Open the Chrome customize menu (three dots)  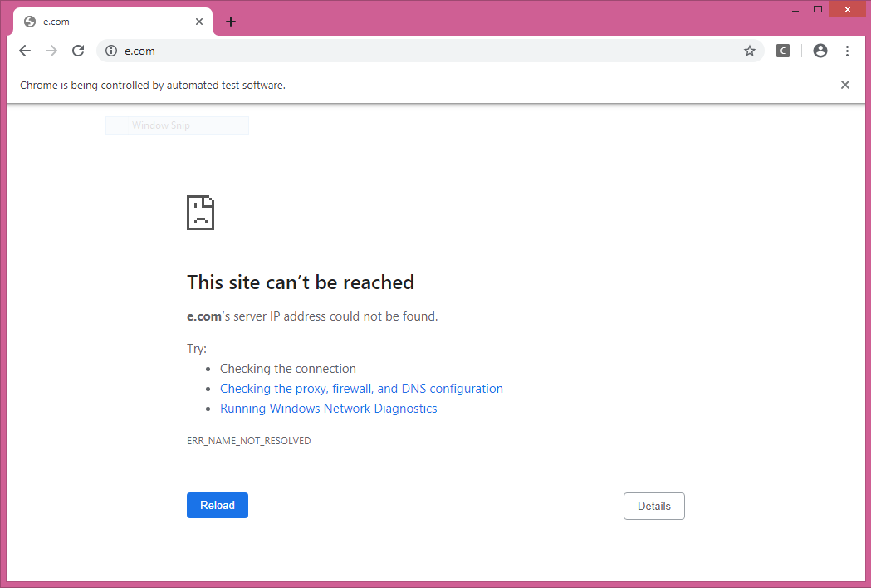[x=847, y=51]
